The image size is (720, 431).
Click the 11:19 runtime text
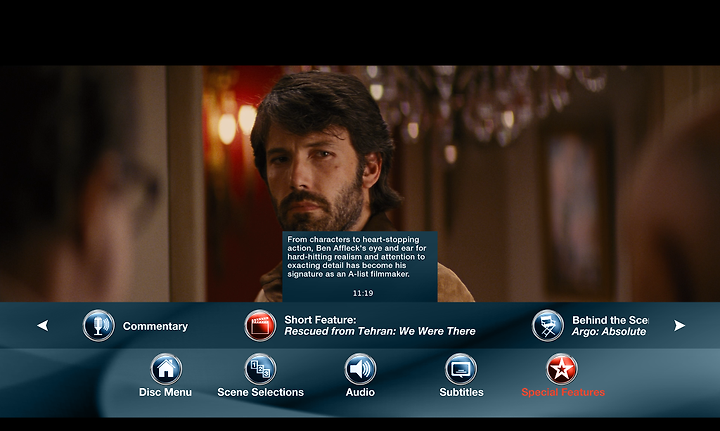pos(363,293)
